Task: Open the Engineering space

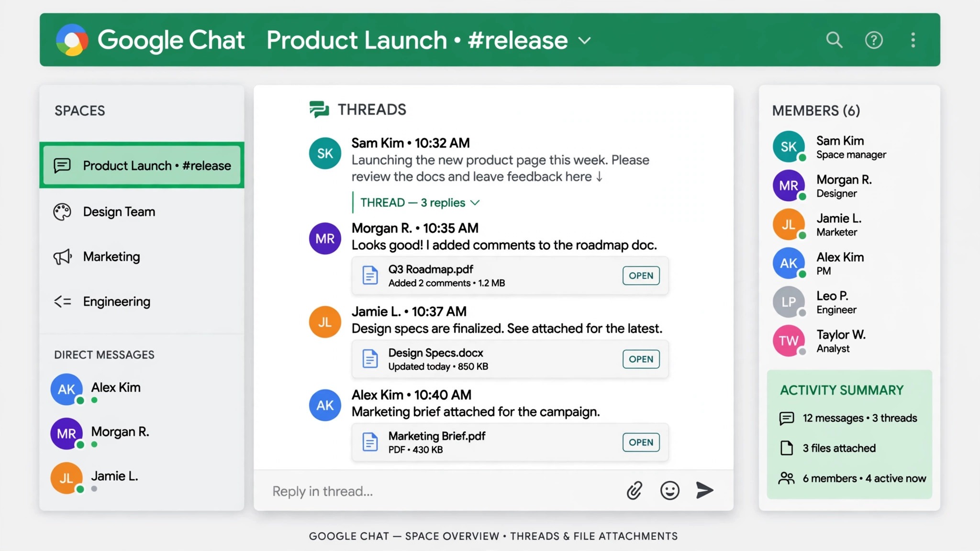Action: [x=142, y=301]
